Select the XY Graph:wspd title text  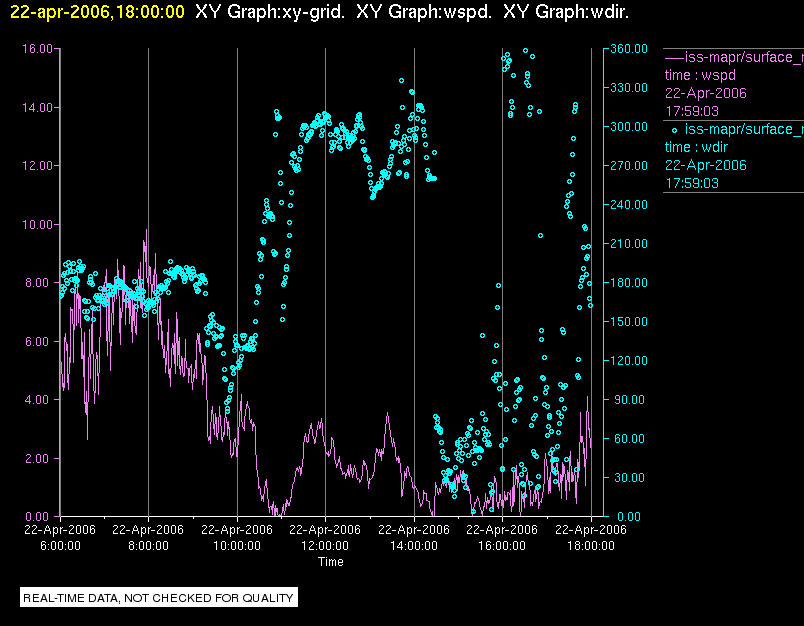(424, 12)
